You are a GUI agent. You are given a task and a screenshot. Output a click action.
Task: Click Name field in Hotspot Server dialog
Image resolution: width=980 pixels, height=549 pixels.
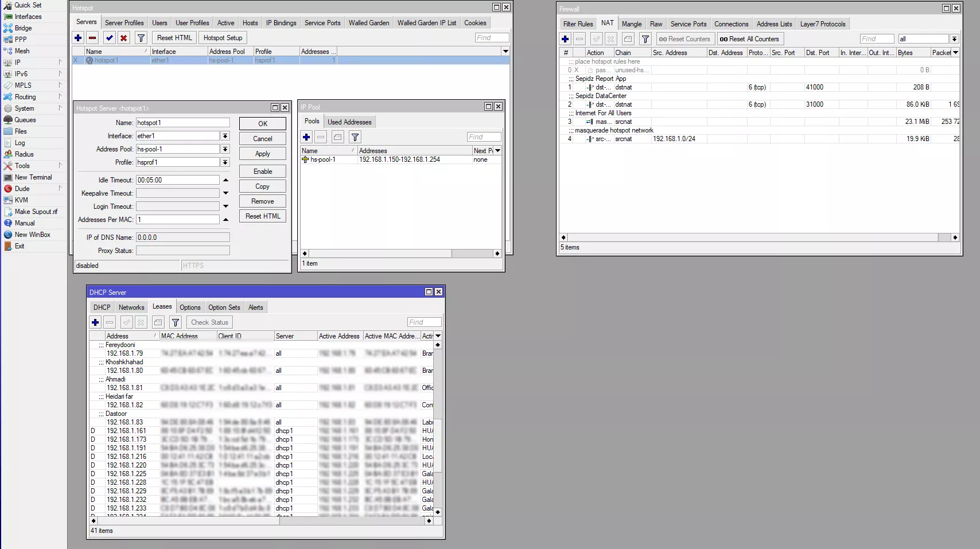pos(182,123)
